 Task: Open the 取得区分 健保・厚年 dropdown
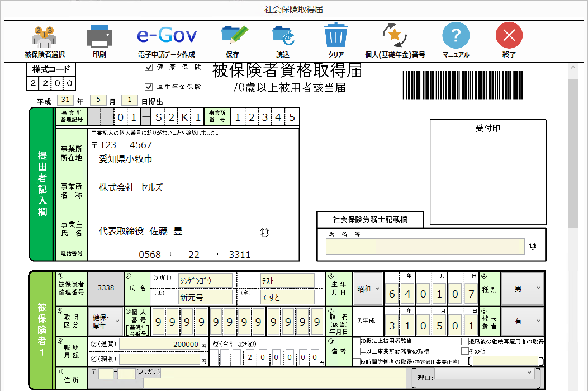[x=106, y=321]
